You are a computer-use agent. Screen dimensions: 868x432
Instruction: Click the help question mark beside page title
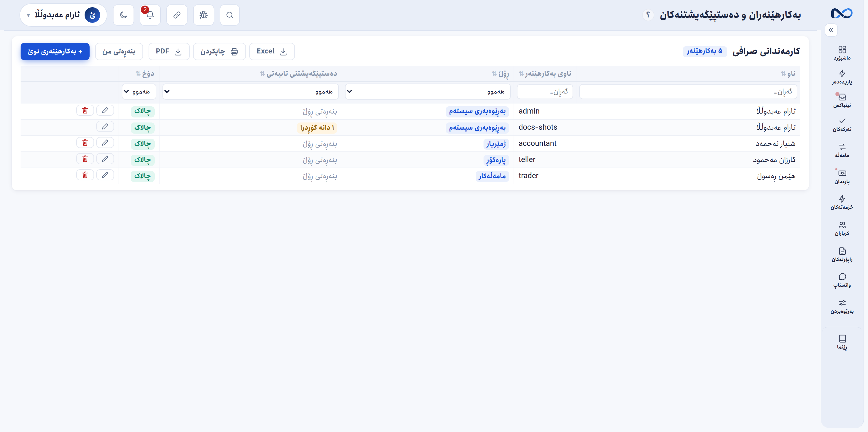(x=648, y=15)
